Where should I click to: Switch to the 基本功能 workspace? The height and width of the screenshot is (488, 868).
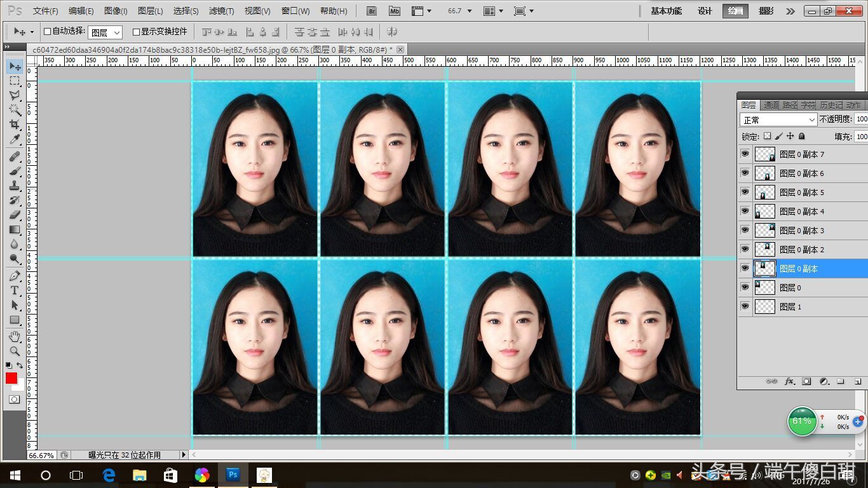pos(666,11)
